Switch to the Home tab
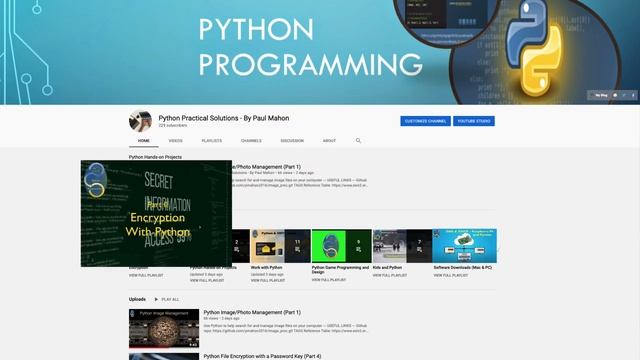 pyautogui.click(x=144, y=140)
